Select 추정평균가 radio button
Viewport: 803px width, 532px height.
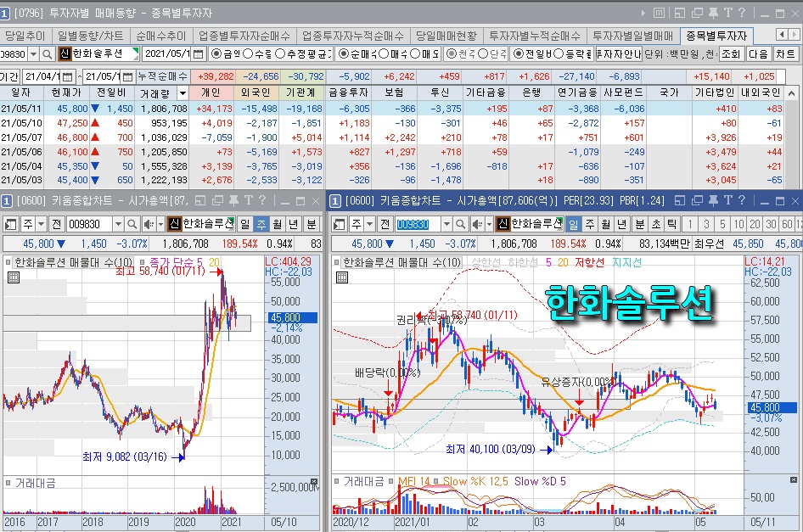279,53
